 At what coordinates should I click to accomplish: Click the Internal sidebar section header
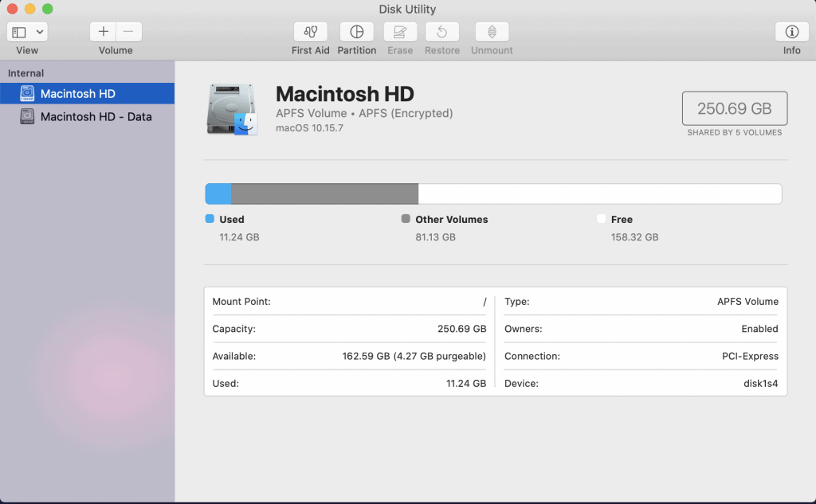click(x=26, y=73)
